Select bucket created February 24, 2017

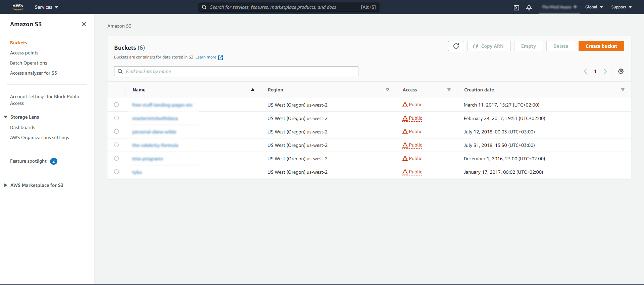[116, 118]
